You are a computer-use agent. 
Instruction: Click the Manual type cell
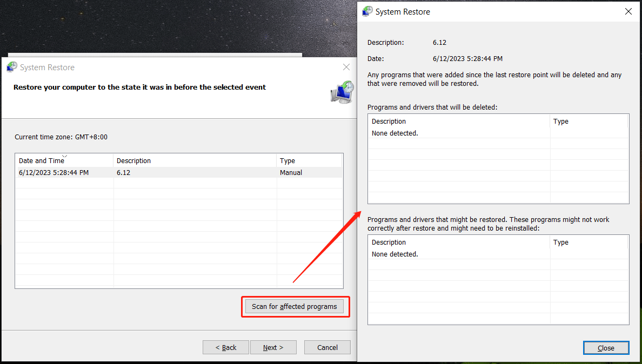coord(291,173)
